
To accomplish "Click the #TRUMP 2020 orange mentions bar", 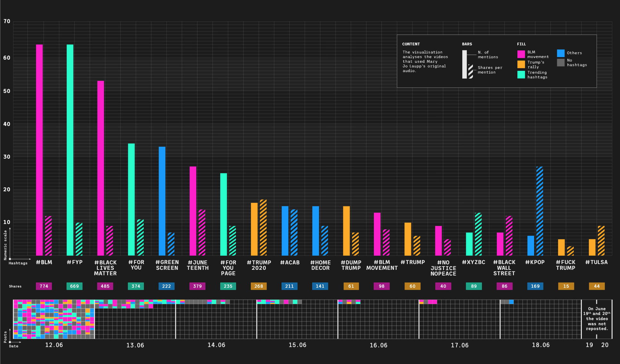I will tap(254, 229).
